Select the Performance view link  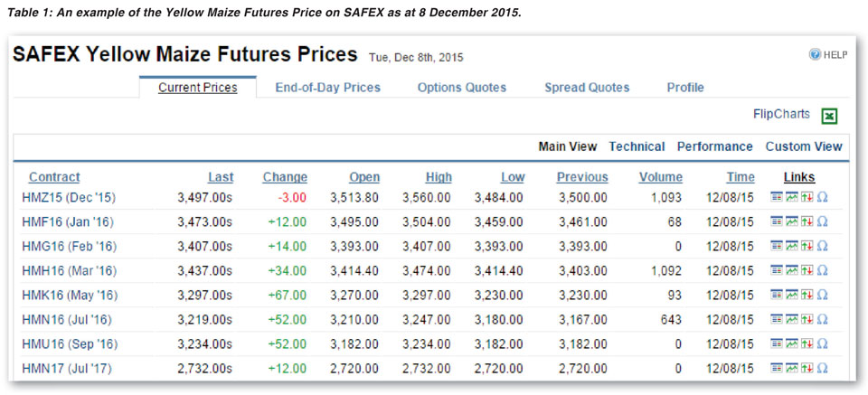(x=714, y=146)
